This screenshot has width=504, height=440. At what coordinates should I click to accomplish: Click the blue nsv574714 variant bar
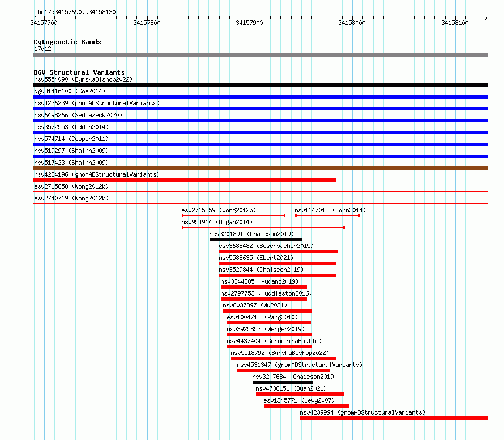tap(260, 144)
